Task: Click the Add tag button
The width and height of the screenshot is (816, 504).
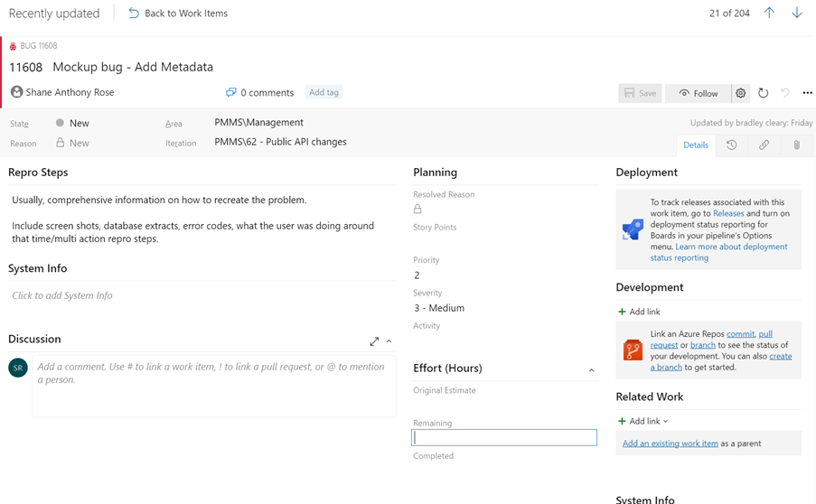Action: pos(324,92)
